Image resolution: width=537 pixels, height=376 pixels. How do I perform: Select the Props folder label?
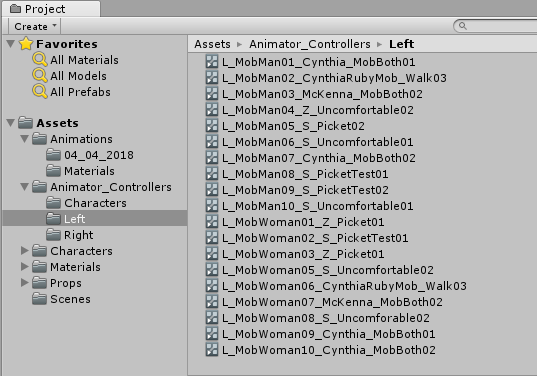66,283
